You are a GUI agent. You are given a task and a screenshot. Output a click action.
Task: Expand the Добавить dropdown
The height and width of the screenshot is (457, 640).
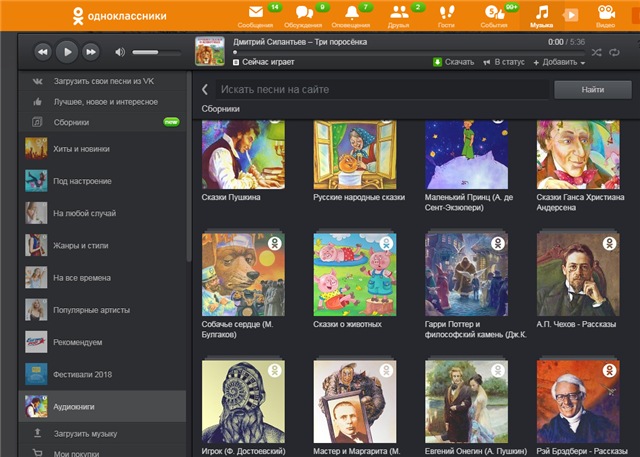[559, 62]
